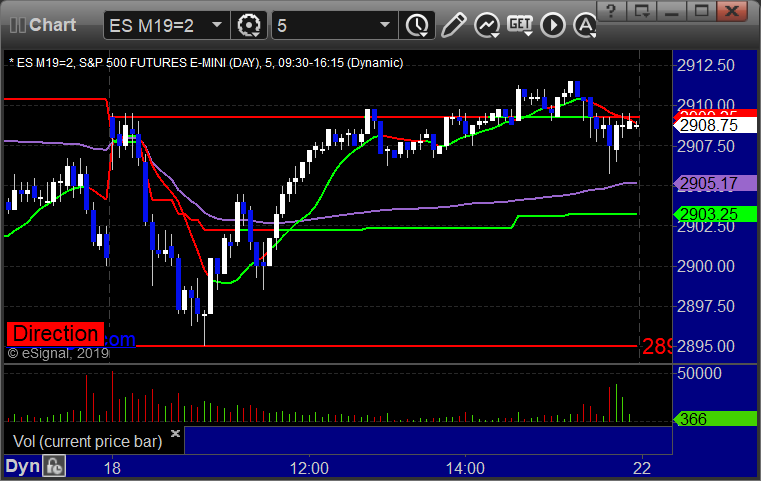The height and width of the screenshot is (481, 761).
Task: Close the Vol study label with X
Action: pyautogui.click(x=175, y=433)
